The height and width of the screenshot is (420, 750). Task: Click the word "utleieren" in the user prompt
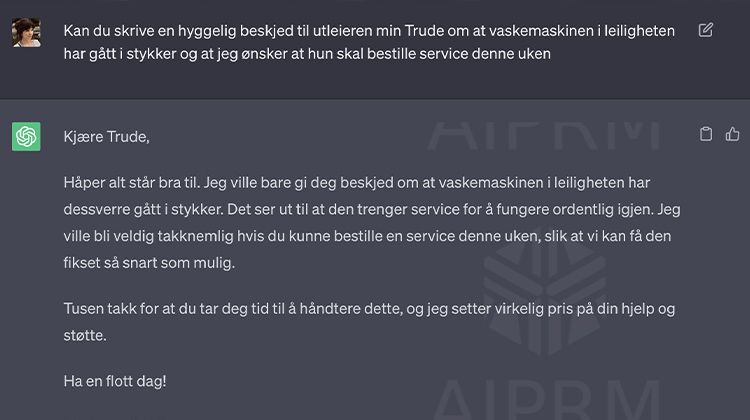click(368, 31)
